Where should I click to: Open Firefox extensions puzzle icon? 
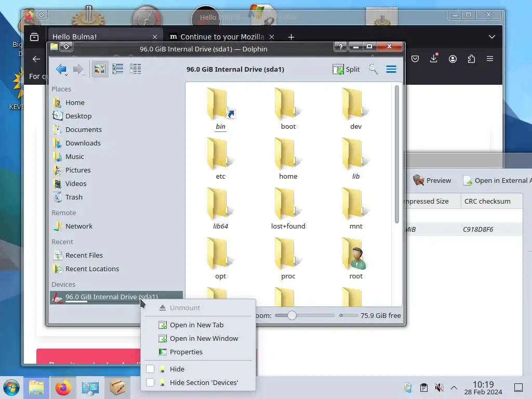click(471, 59)
